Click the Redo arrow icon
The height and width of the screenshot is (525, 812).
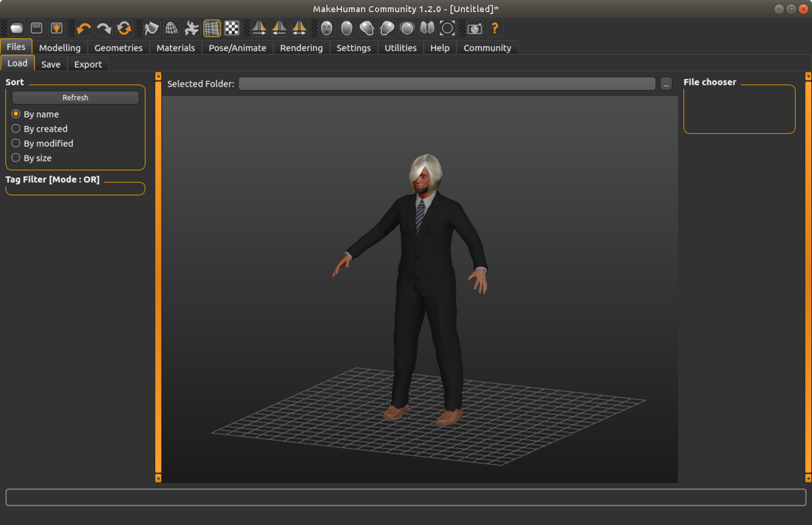104,28
